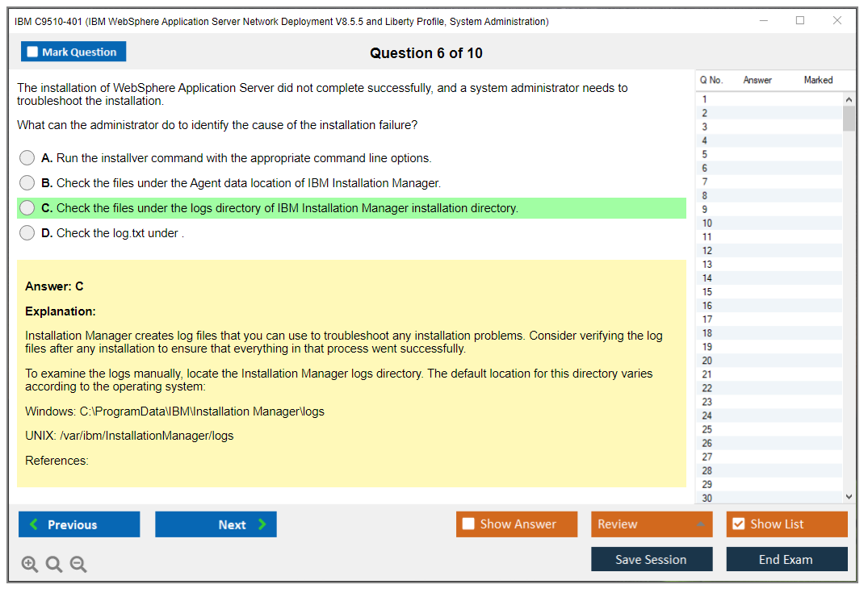Uncheck the Show List checkbox
868x593 pixels.
738,524
